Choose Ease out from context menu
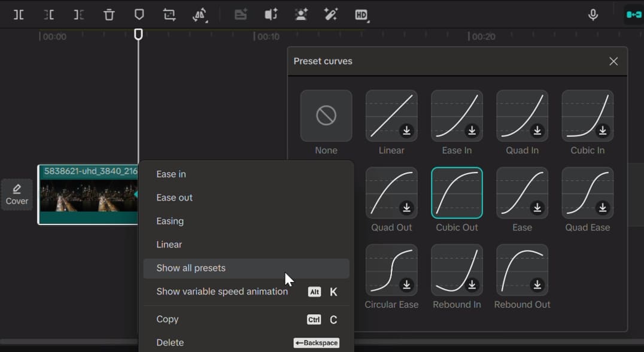 247,198
